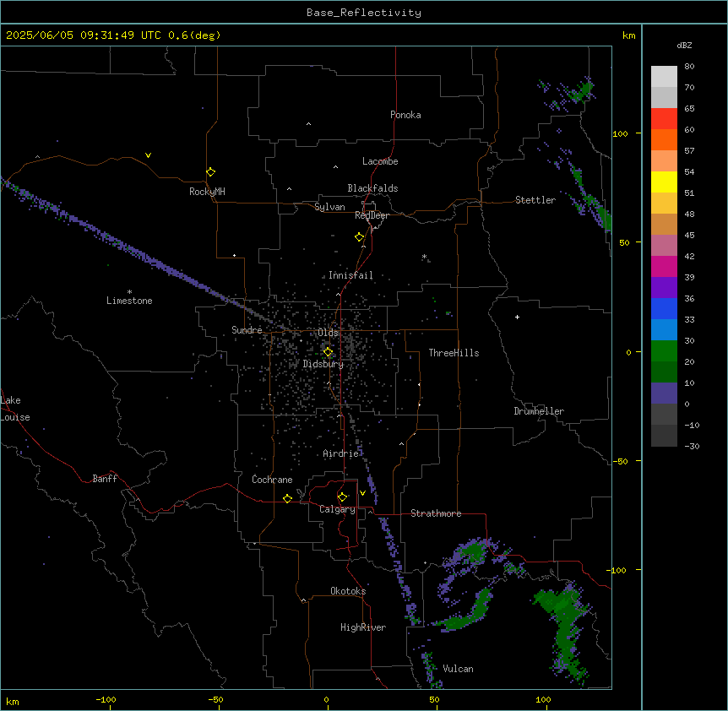Select the Airdrie label
The height and width of the screenshot is (711, 728).
(341, 453)
